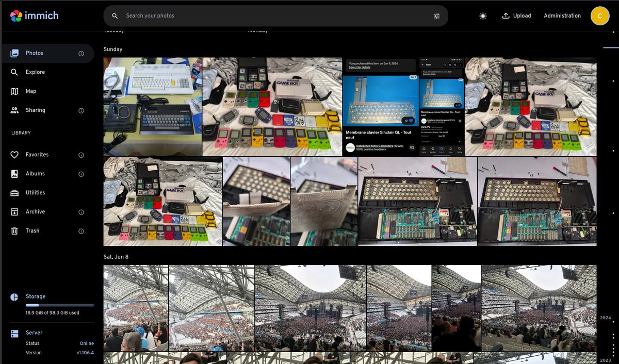Open Utilities in sidebar
The height and width of the screenshot is (364, 619).
click(x=47, y=193)
